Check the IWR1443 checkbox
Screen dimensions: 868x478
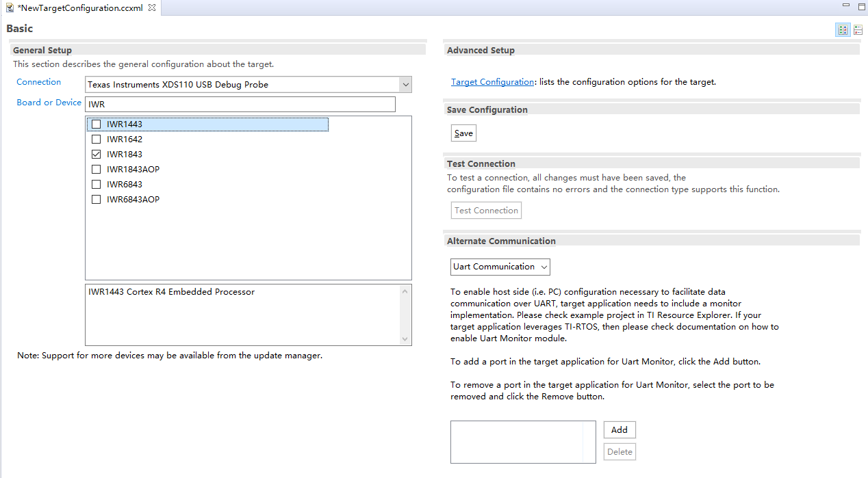(96, 124)
